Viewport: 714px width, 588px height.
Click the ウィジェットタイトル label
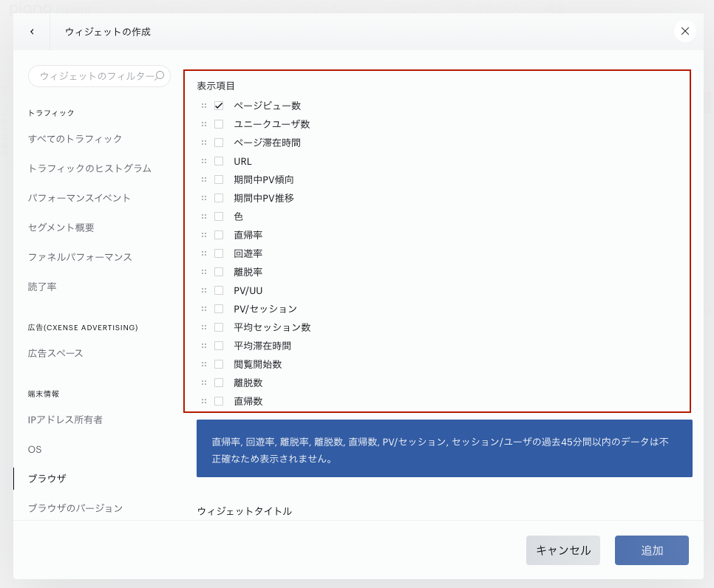245,511
